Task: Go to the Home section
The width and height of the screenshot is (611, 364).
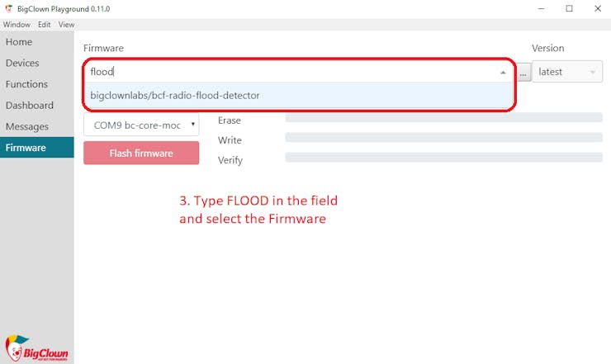Action: pyautogui.click(x=19, y=42)
